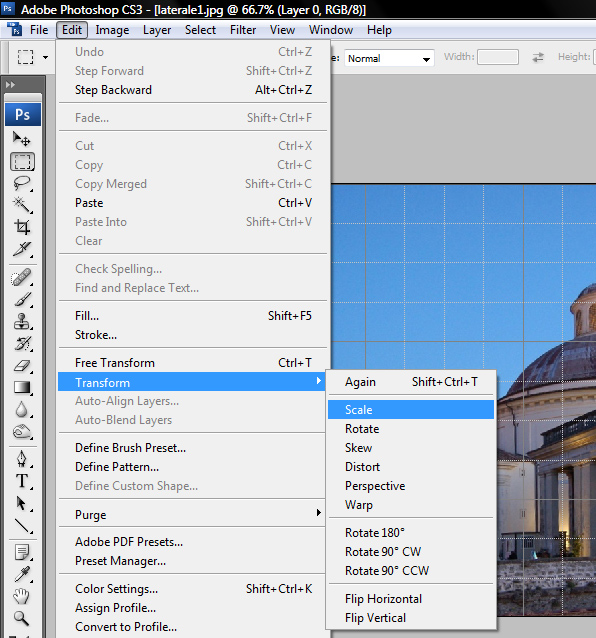The height and width of the screenshot is (638, 596).
Task: Choose Transform Again
Action: click(x=411, y=382)
